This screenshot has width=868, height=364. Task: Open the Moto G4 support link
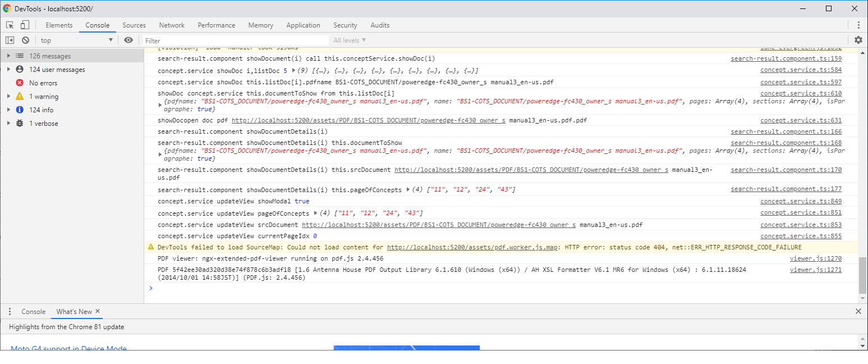[x=68, y=348]
